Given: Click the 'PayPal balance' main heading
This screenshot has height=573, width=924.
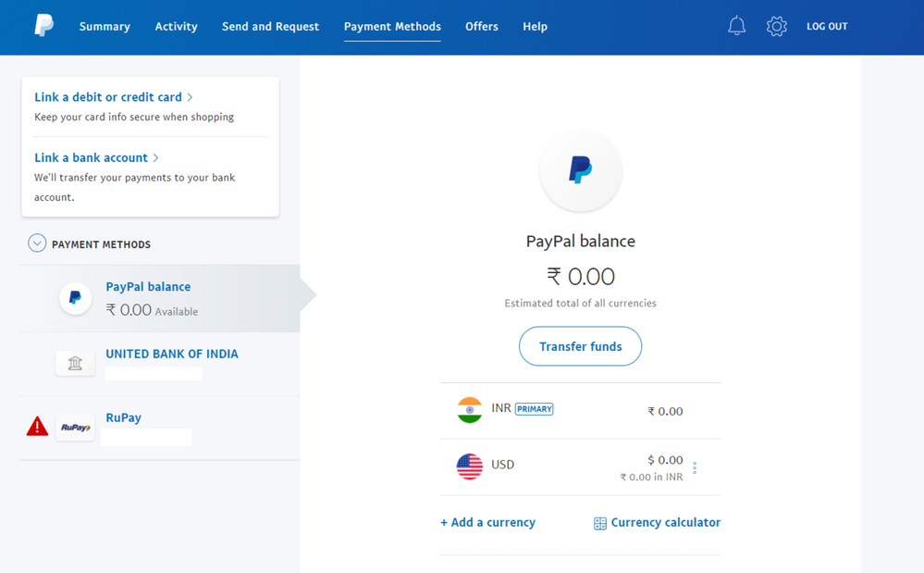Looking at the screenshot, I should coord(581,241).
